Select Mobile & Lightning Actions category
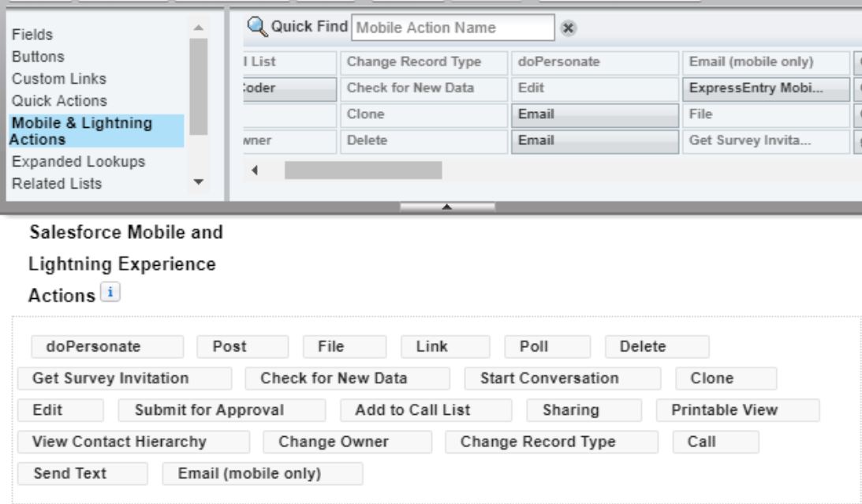 [x=96, y=131]
